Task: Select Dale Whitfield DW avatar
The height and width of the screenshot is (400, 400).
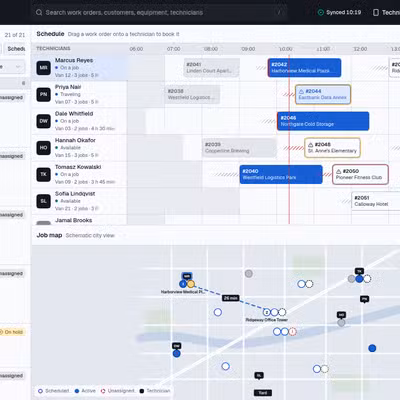Action: click(x=44, y=121)
